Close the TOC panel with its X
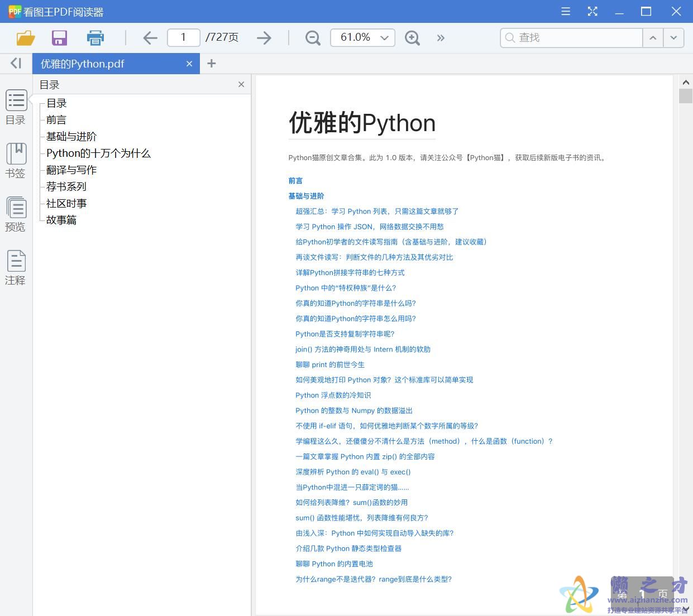The width and height of the screenshot is (693, 616). (241, 84)
